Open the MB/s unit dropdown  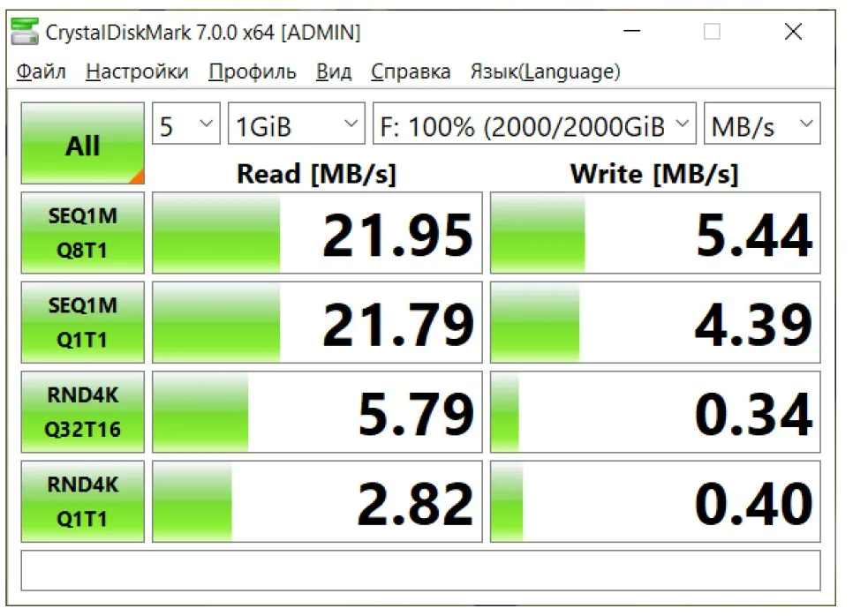point(762,124)
